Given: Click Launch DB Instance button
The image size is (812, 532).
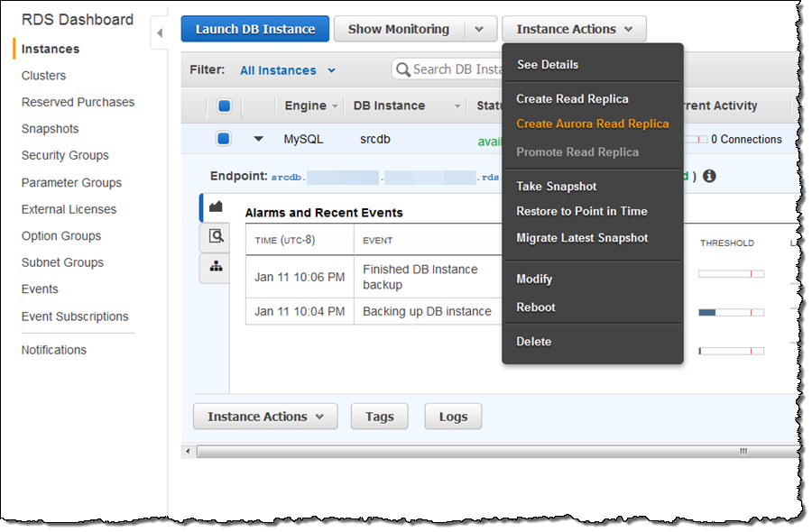Looking at the screenshot, I should (x=255, y=29).
